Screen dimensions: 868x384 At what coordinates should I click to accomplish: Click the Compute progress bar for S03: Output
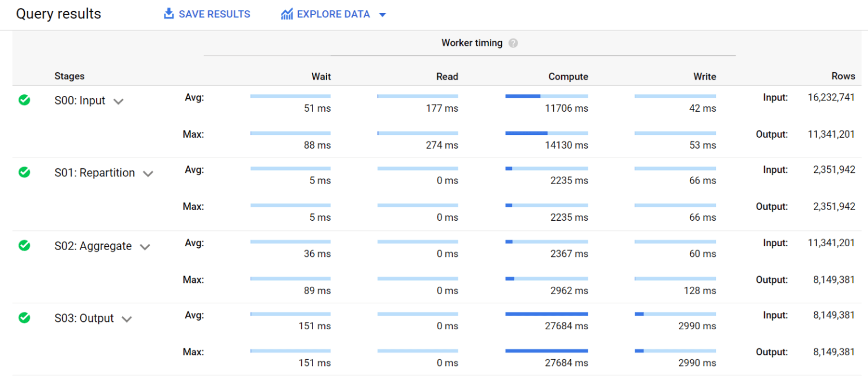pos(546,313)
